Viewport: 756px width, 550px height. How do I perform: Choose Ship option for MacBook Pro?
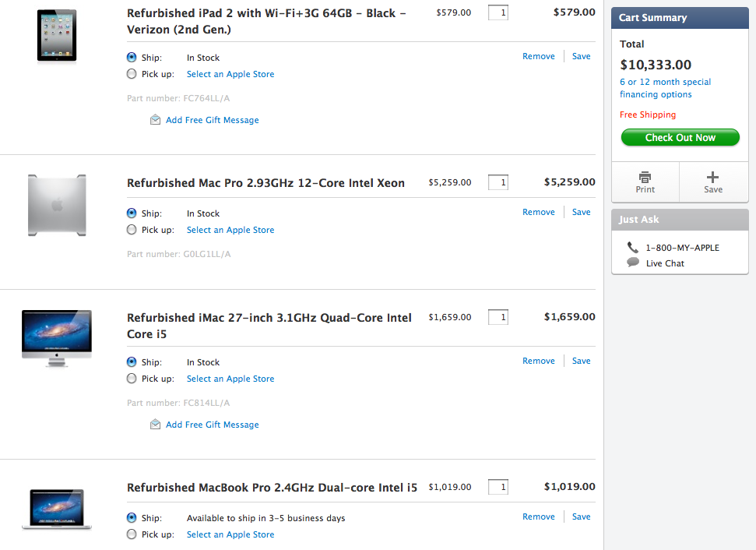(x=132, y=518)
